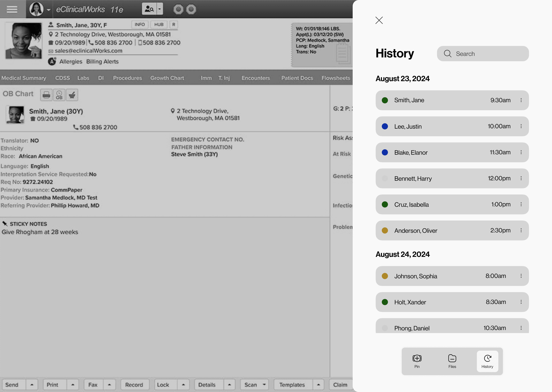Click the mortar and pestle icon
The width and height of the screenshot is (552, 392).
[x=72, y=95]
